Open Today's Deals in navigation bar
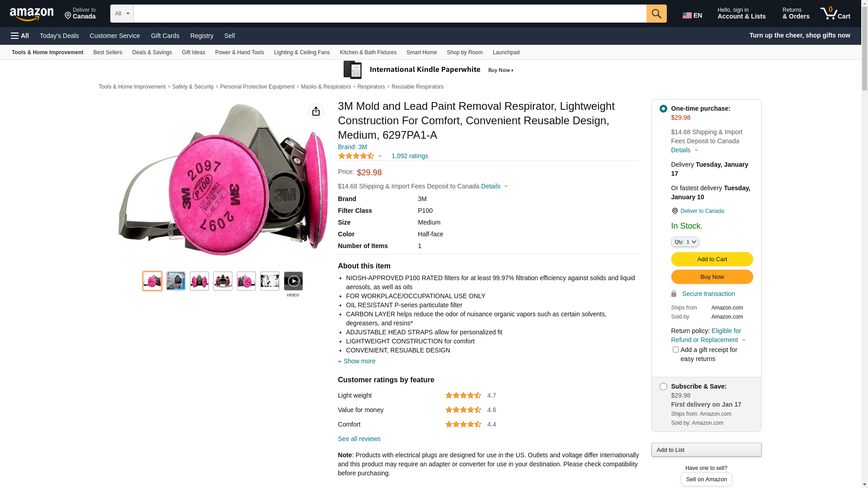Viewport: 868px width, 488px height. point(59,36)
